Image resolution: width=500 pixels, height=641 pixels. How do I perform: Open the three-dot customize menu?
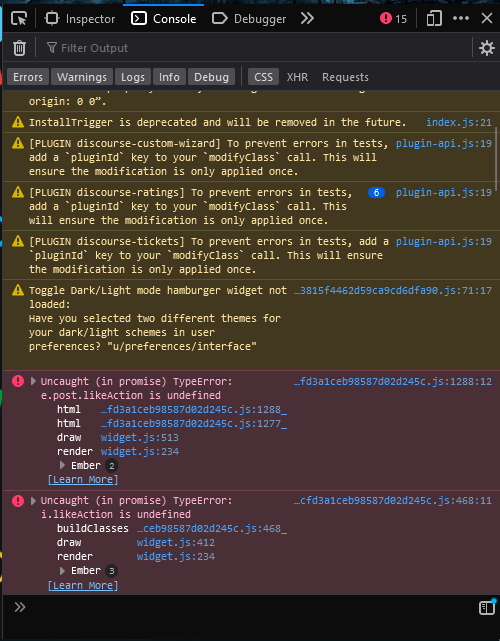(x=461, y=18)
